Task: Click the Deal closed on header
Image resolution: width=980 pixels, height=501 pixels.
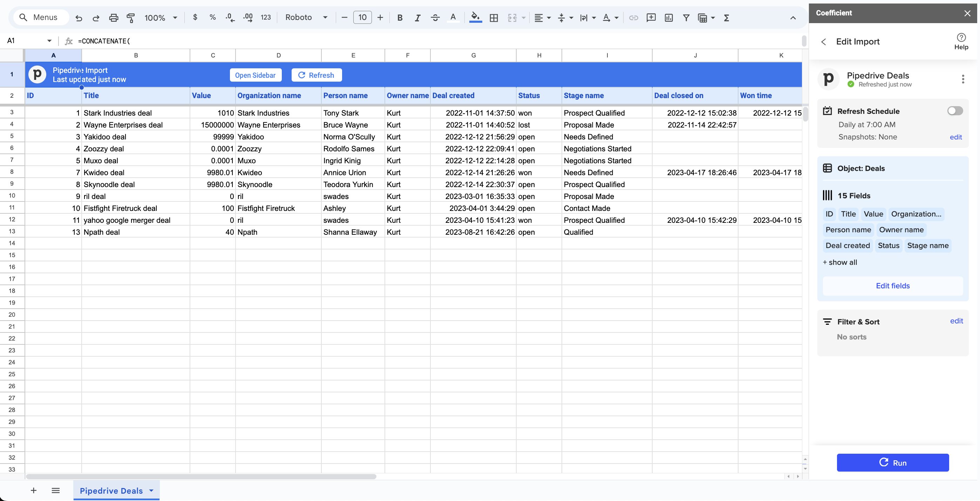Action: [x=695, y=95]
